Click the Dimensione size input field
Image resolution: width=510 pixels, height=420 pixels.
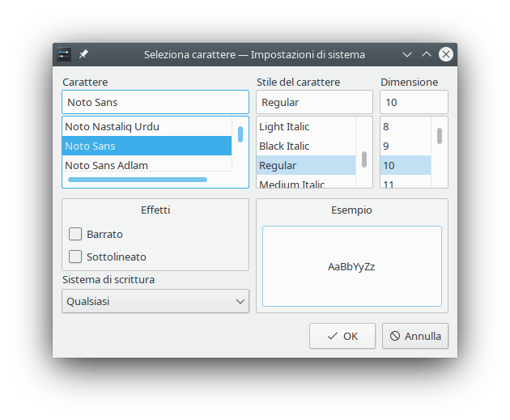pyautogui.click(x=414, y=102)
